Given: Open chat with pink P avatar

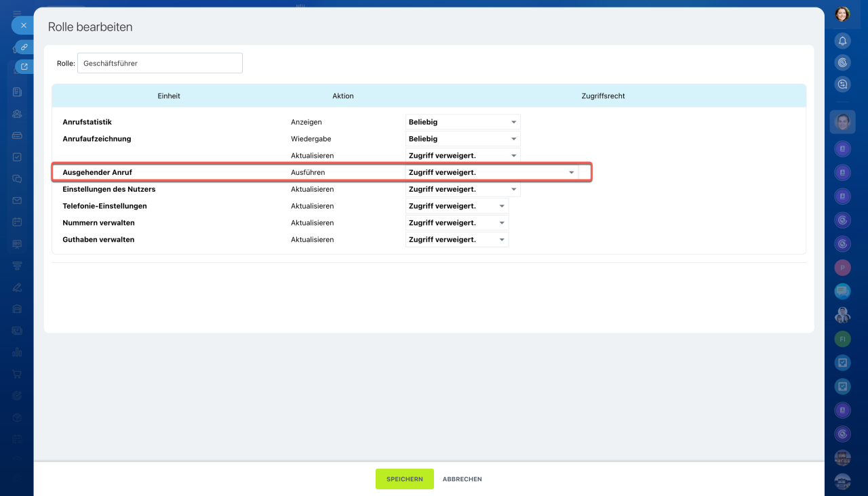Looking at the screenshot, I should pos(842,268).
